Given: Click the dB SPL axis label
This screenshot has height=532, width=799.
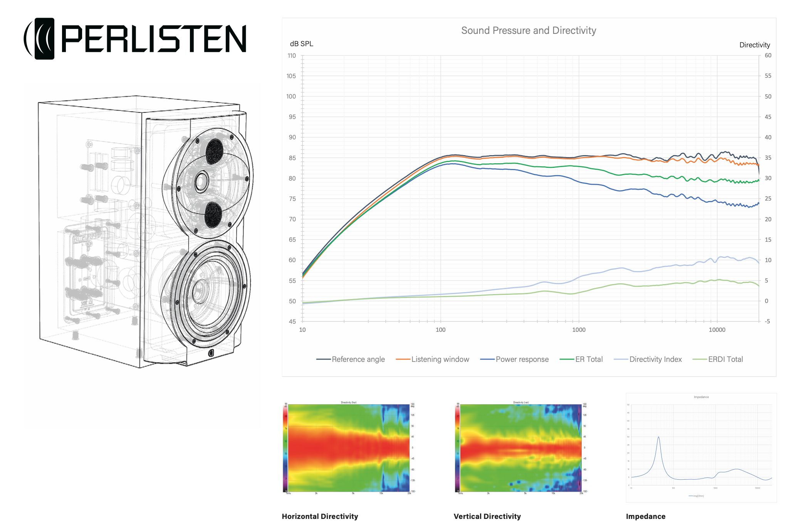Looking at the screenshot, I should (301, 44).
